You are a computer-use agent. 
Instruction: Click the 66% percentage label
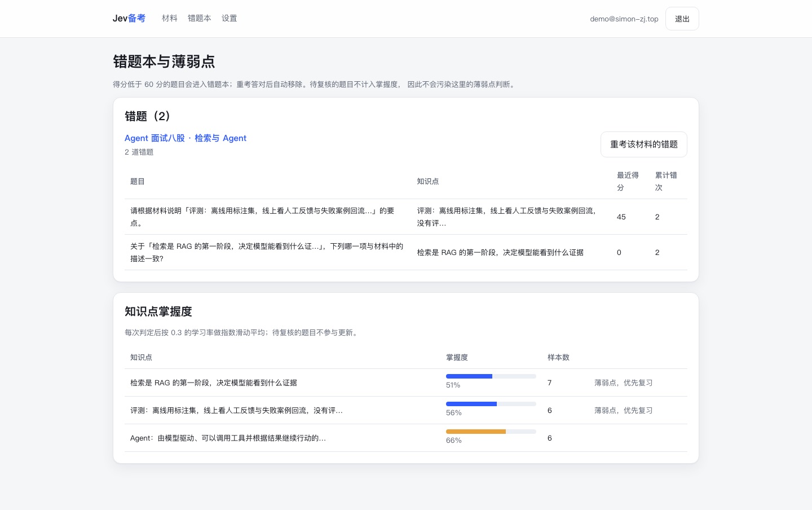click(454, 441)
